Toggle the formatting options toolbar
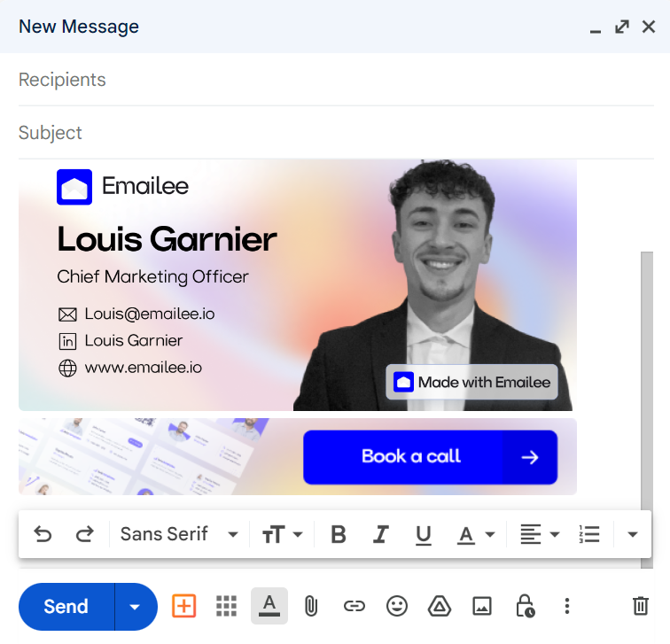Image resolution: width=670 pixels, height=644 pixels. click(x=269, y=606)
